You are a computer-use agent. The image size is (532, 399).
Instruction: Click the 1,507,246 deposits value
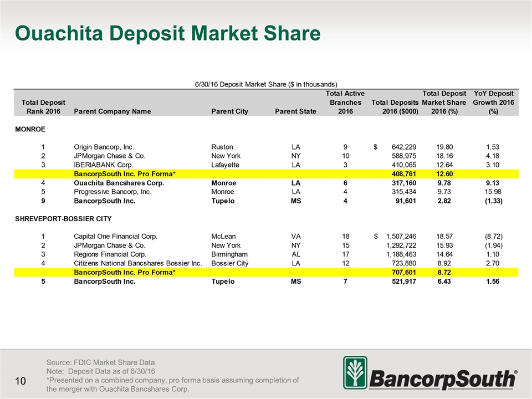pos(401,237)
